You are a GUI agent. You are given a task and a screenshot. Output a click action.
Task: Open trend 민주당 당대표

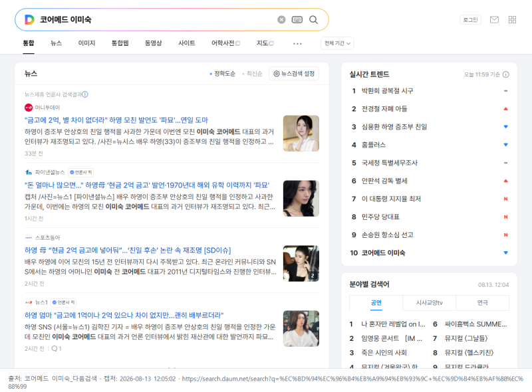click(380, 217)
